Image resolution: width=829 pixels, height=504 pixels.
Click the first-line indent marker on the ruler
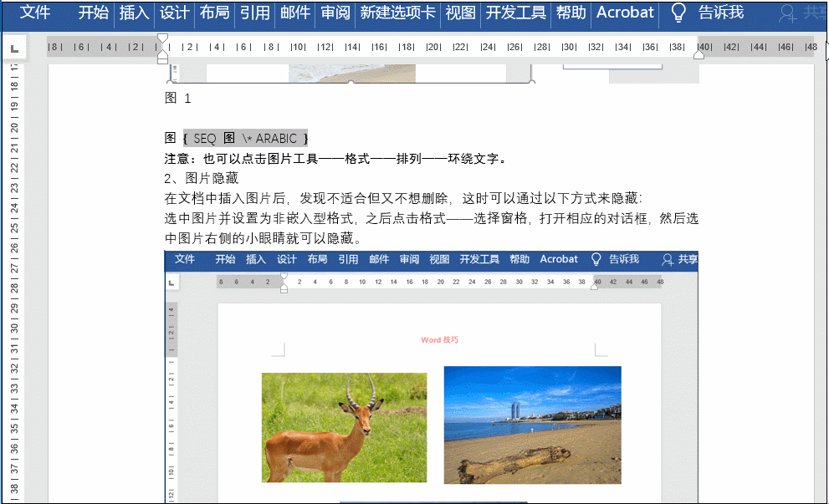161,37
